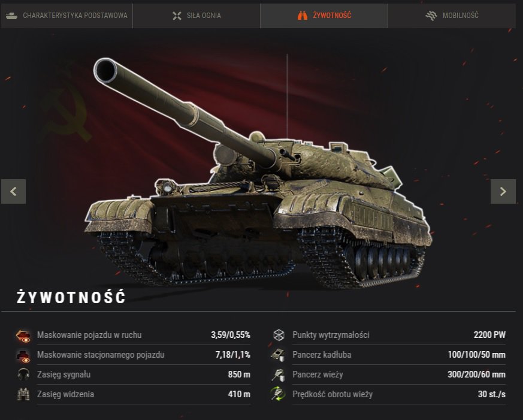Click the turret rotation speed icon

278,394
